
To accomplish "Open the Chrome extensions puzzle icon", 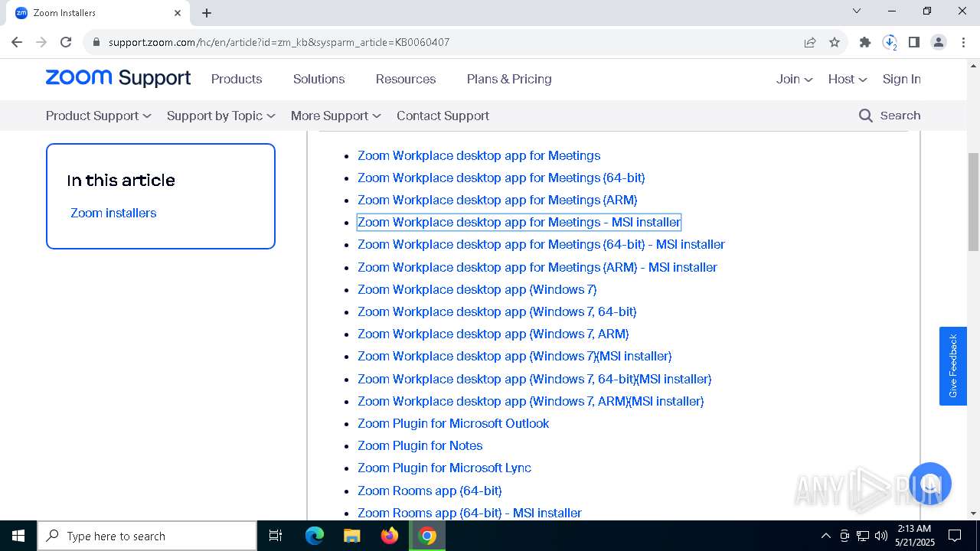I will point(865,42).
